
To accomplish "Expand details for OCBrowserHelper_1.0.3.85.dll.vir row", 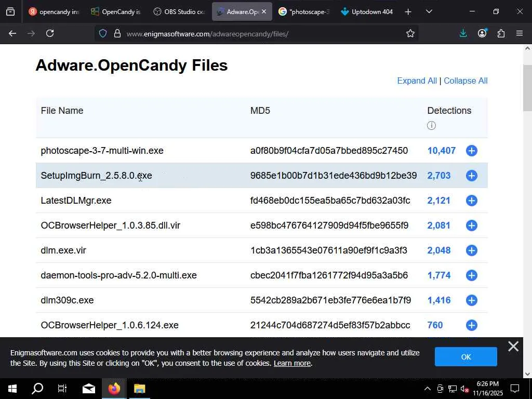I will pos(472,225).
